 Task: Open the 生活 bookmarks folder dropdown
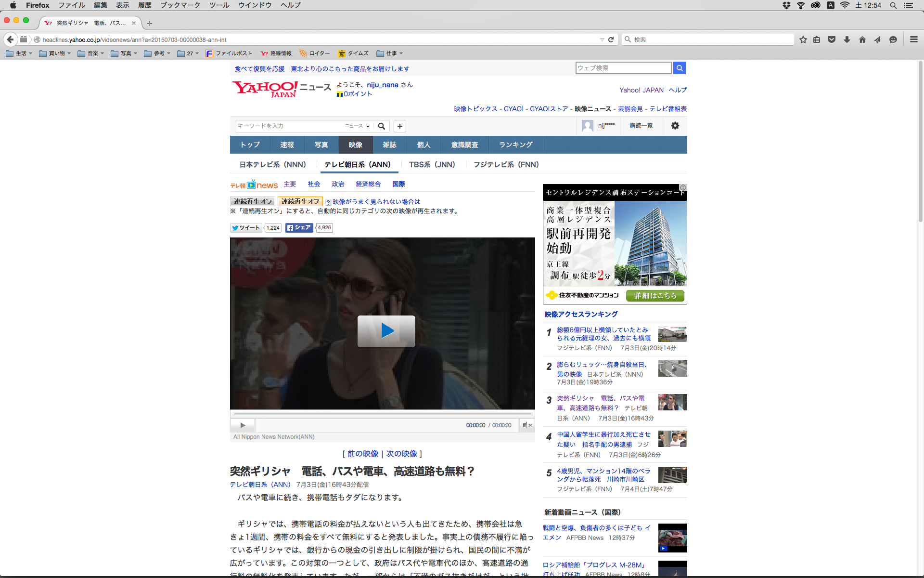pos(20,53)
